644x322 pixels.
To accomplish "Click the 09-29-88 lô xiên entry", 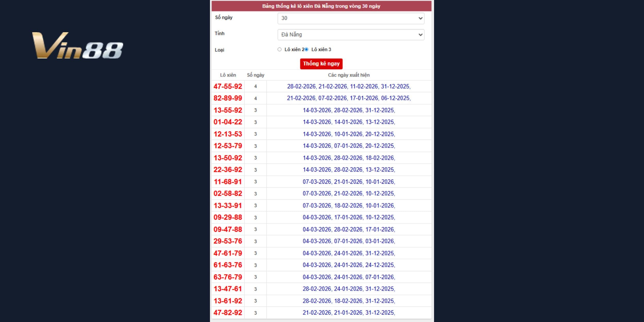I will [x=228, y=217].
